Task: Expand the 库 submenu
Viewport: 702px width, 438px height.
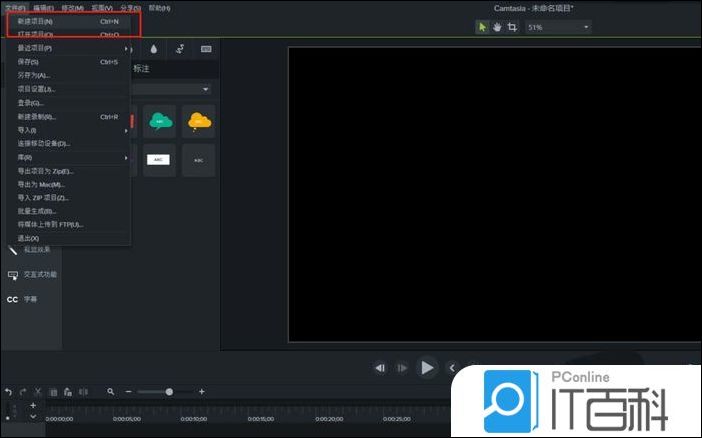Action: click(x=68, y=158)
